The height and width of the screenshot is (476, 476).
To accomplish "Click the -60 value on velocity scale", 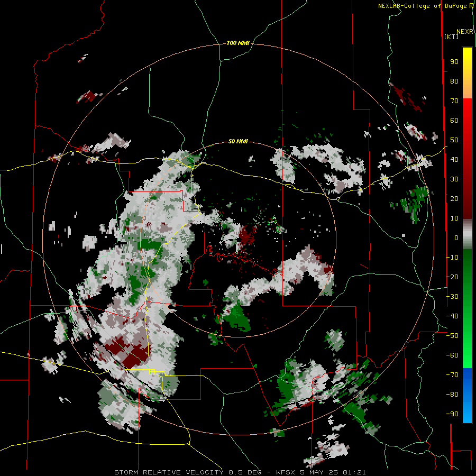I will coord(452,355).
